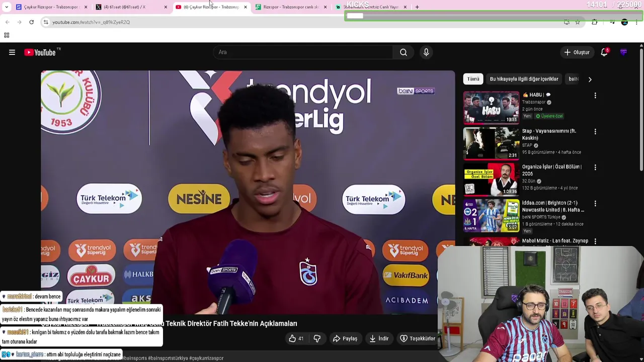644x362 pixels.
Task: Close the active YouTube tab
Action: coord(246,7)
